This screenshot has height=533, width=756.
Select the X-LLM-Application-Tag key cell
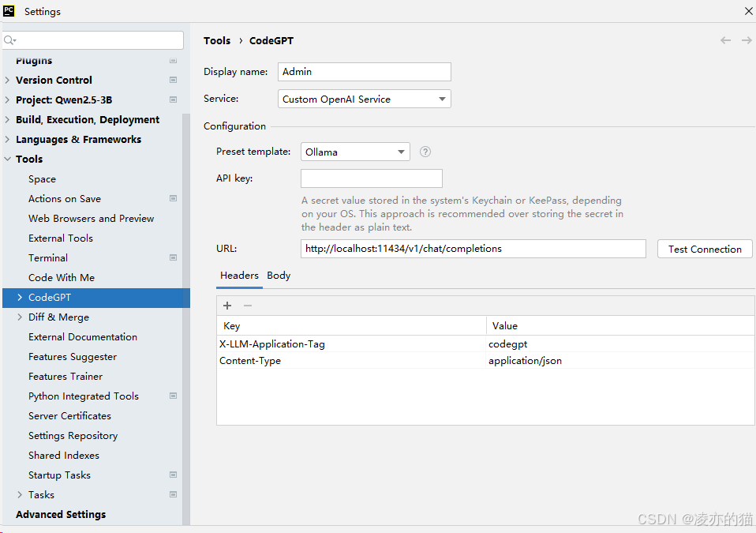click(351, 344)
